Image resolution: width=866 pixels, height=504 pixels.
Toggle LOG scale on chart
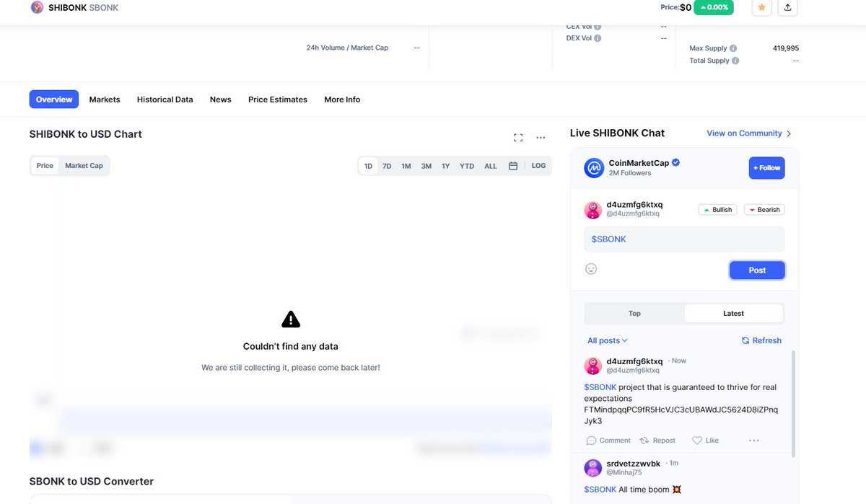point(538,166)
